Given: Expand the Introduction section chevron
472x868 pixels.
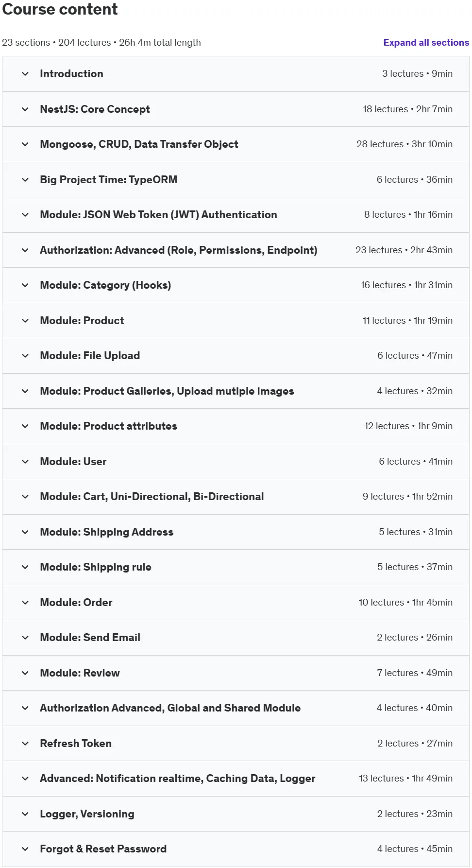Looking at the screenshot, I should tap(25, 74).
